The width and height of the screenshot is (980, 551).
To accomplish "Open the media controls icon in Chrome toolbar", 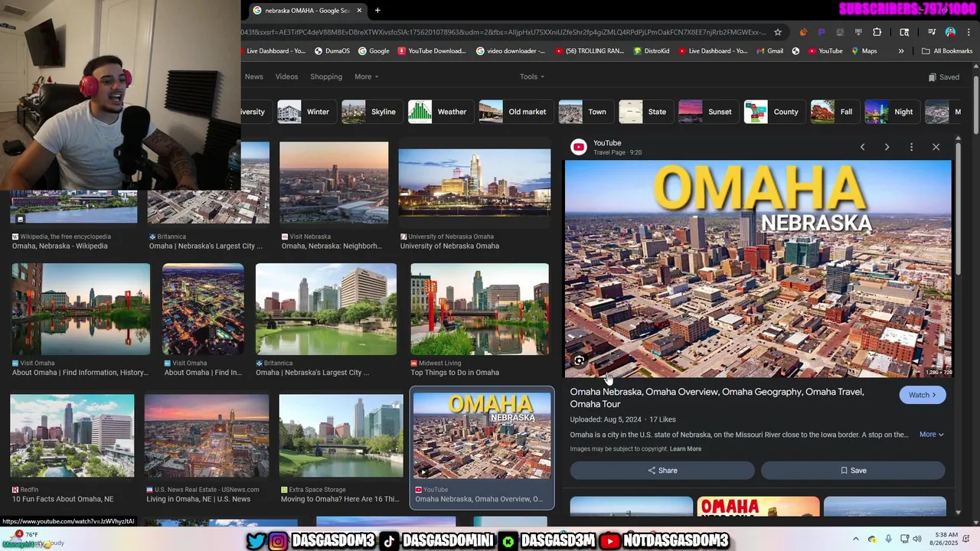I will (932, 32).
